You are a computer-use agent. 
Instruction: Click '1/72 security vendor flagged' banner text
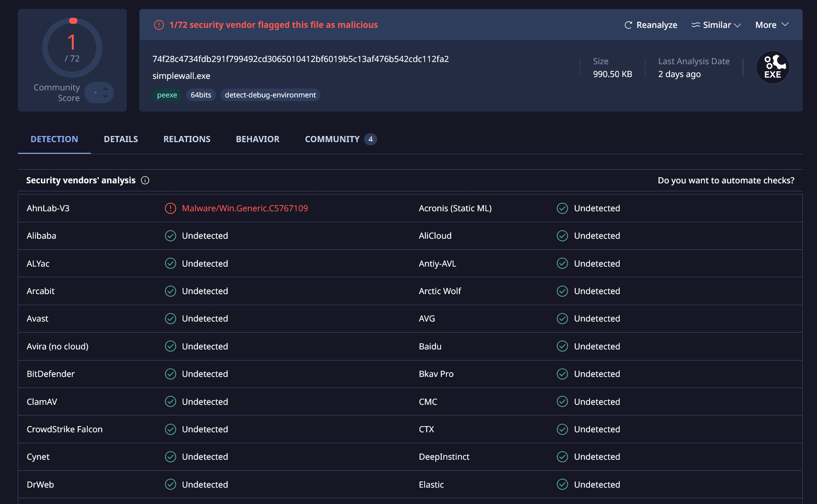274,25
